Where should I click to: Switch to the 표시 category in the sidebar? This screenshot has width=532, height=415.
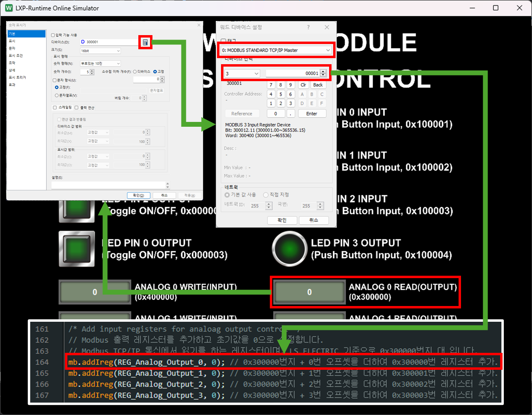[12, 40]
